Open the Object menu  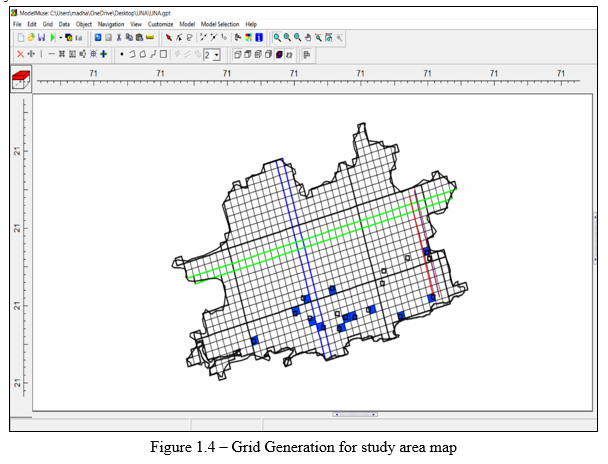point(84,24)
